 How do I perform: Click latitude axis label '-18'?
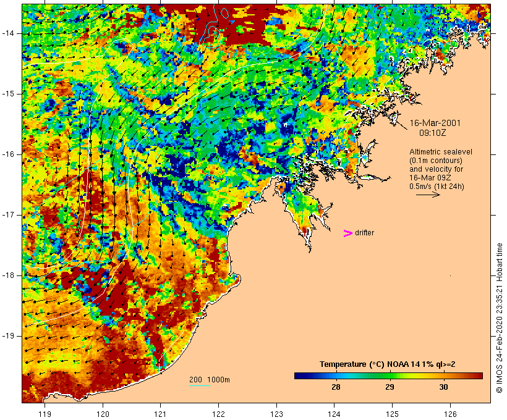tap(9, 275)
